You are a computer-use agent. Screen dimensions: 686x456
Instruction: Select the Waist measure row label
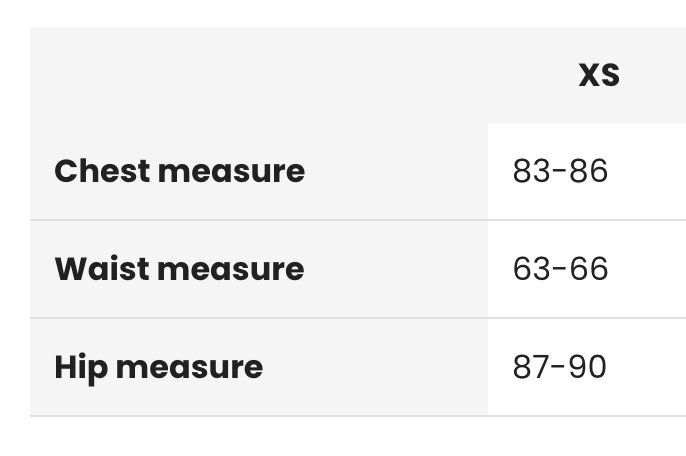pos(179,269)
